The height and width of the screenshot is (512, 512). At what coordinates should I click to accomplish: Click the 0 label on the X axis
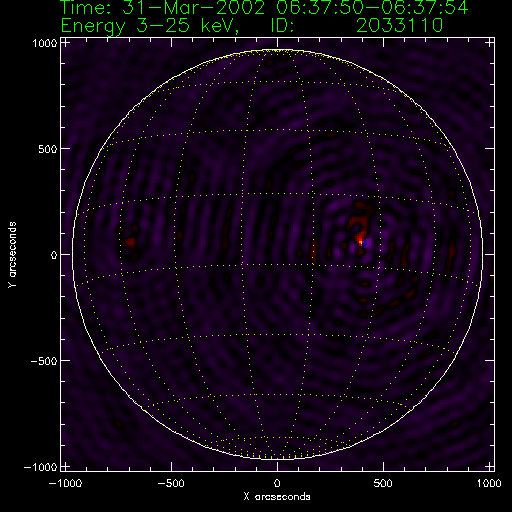point(277,483)
